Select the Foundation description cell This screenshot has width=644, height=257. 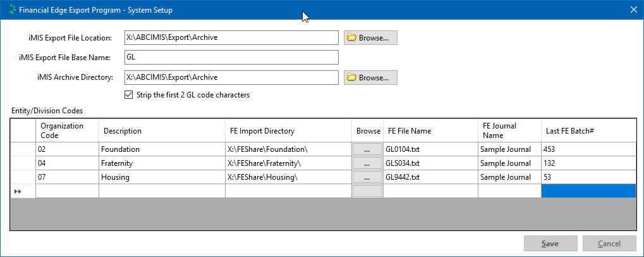(162, 149)
